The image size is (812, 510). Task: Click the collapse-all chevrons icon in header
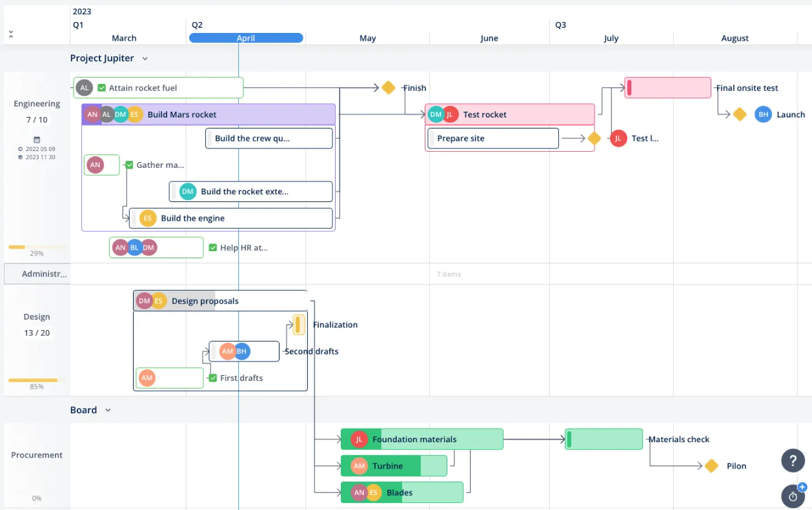11,34
